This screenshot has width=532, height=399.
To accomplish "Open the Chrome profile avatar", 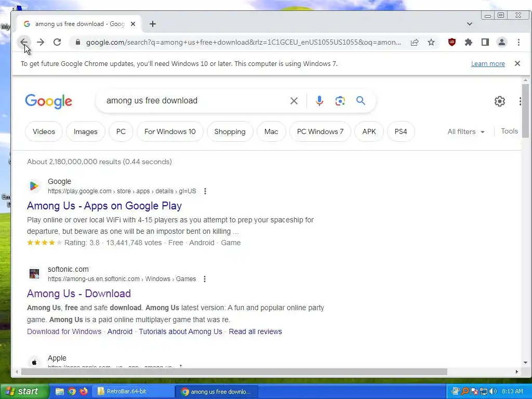I will (501, 42).
